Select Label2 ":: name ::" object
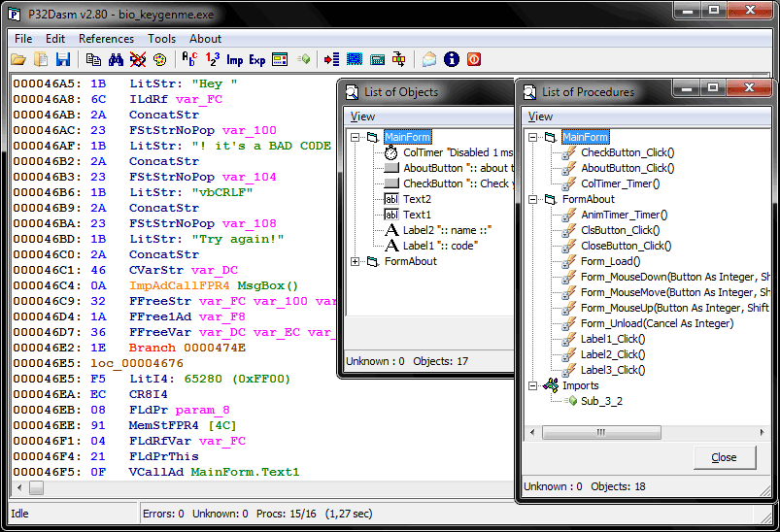 (447, 230)
